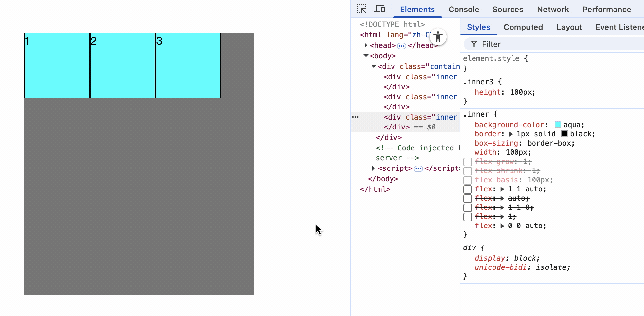Click the filter funnel icon
The image size is (644, 316).
click(x=474, y=44)
